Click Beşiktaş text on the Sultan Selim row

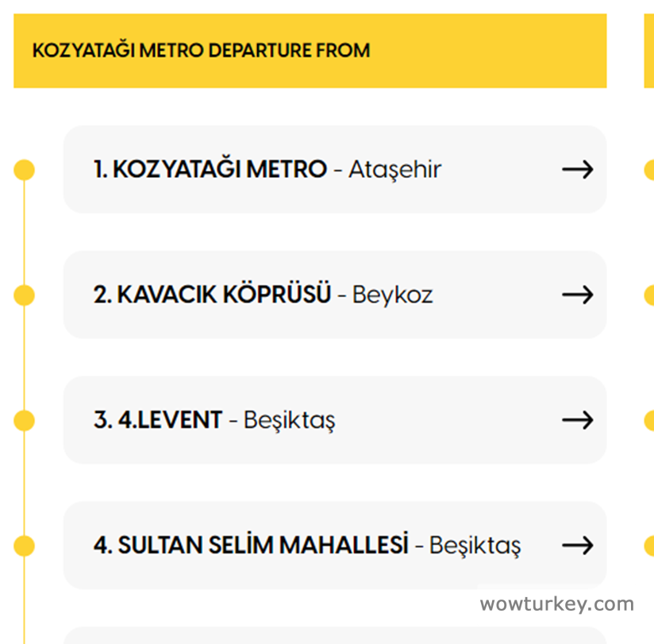coord(475,546)
